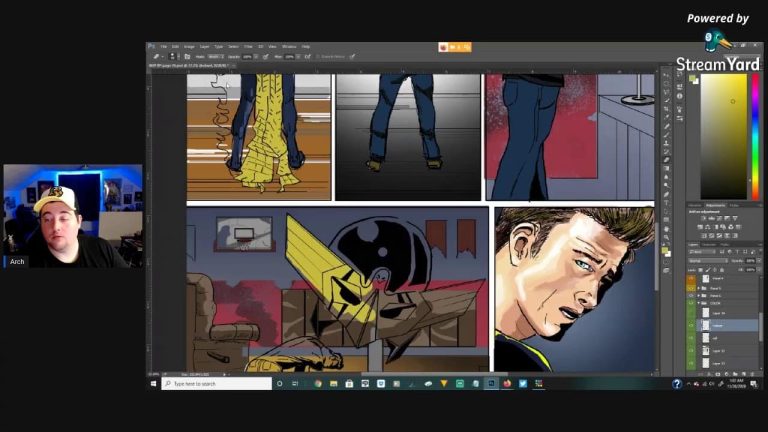
Task: Open the Window menu
Action: pos(289,47)
